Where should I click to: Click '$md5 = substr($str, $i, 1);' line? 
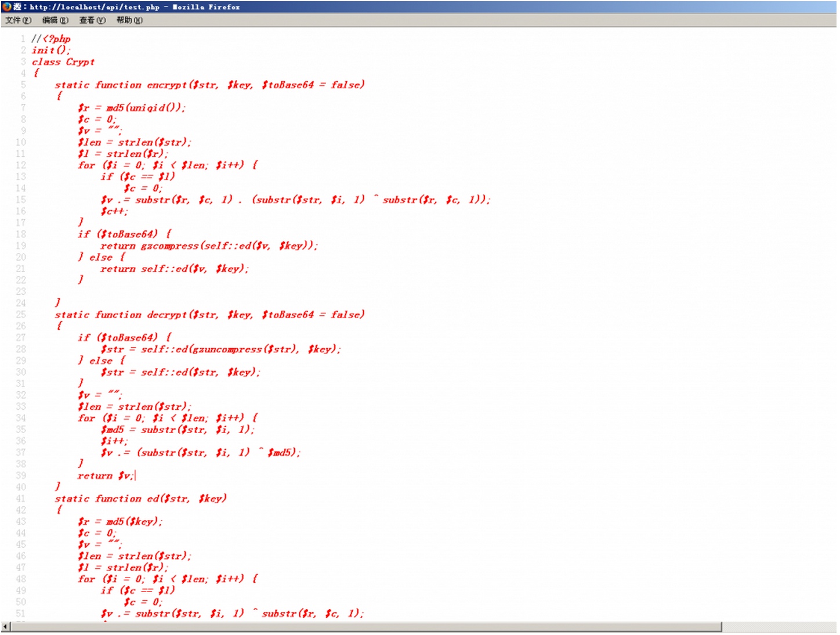(x=178, y=430)
